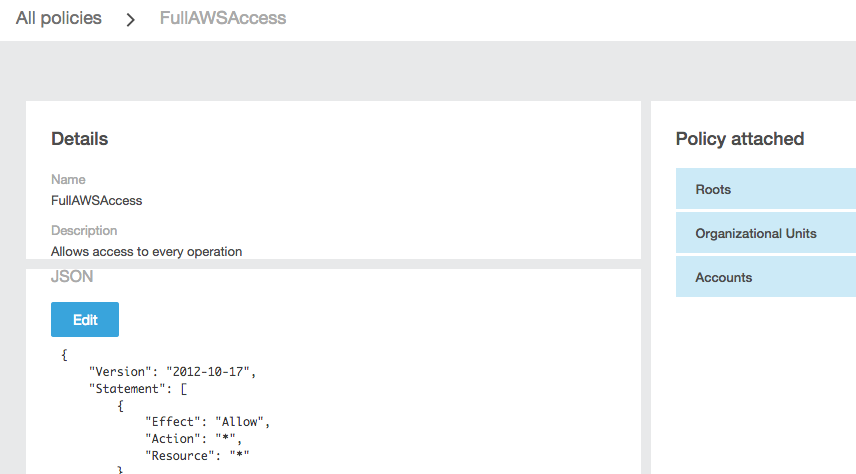Expand the Organizational Units section
This screenshot has width=856, height=474.
point(765,233)
